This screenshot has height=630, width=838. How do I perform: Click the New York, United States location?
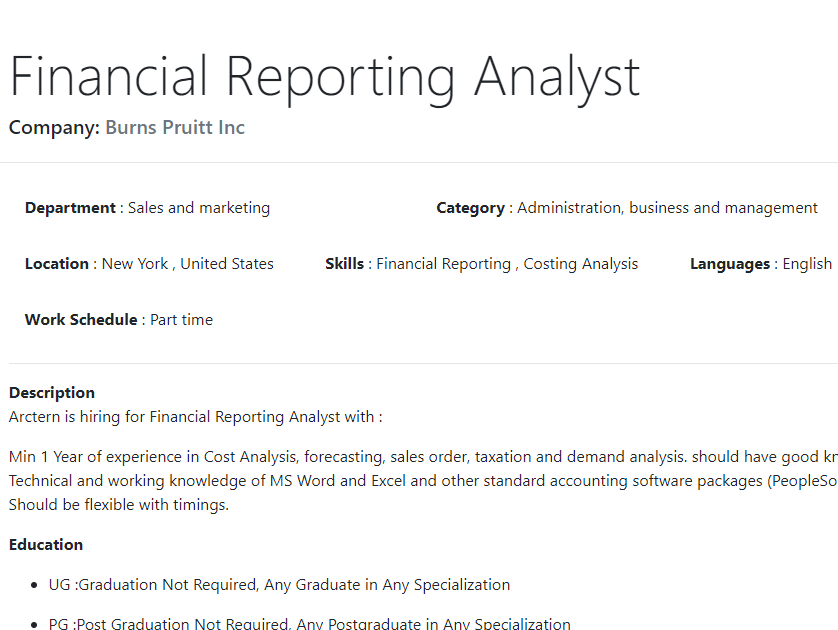[188, 264]
